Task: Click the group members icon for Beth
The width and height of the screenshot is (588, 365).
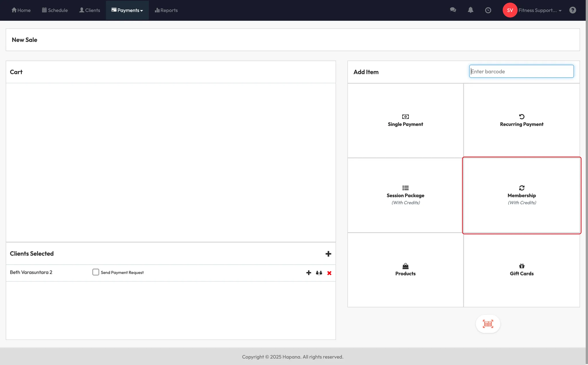Action: click(319, 273)
